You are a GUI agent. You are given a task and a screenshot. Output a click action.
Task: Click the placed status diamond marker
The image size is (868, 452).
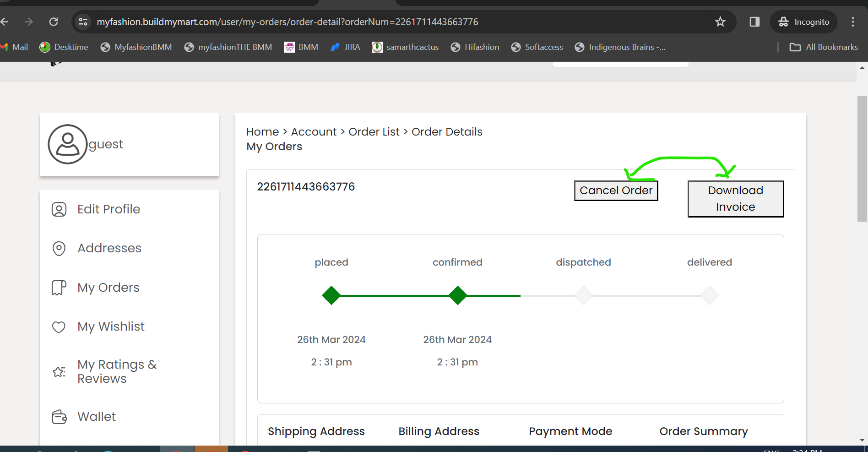tap(331, 295)
